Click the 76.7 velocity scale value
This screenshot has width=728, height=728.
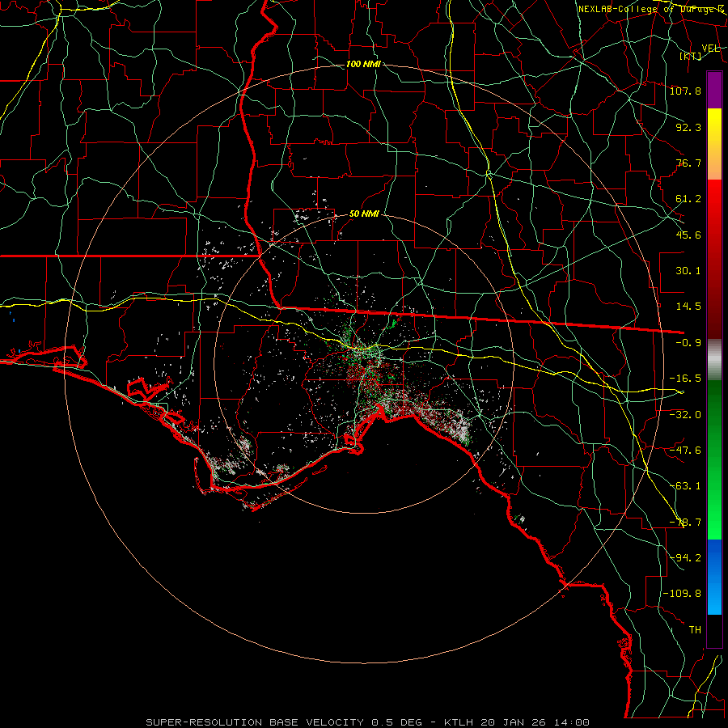pos(688,163)
